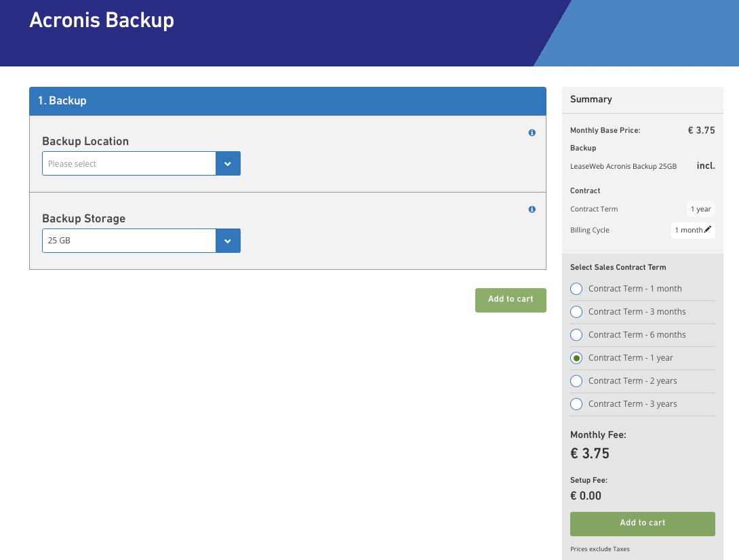739x560 pixels.
Task: Select Contract Term - 3 years
Action: pyautogui.click(x=576, y=404)
